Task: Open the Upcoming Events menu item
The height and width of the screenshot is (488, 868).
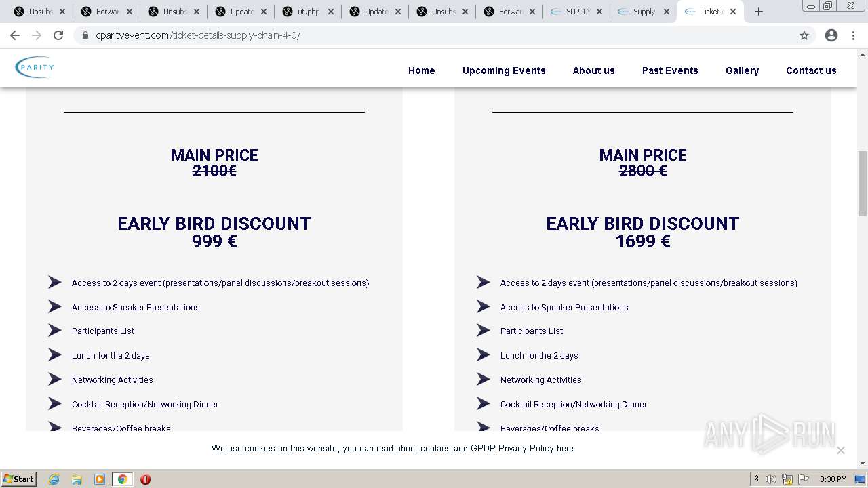Action: point(504,70)
